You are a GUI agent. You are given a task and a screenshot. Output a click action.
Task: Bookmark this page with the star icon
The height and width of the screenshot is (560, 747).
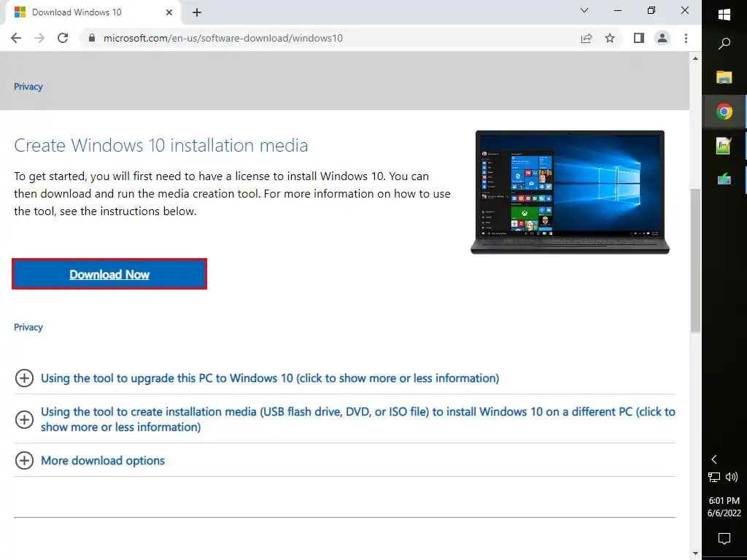pos(610,38)
